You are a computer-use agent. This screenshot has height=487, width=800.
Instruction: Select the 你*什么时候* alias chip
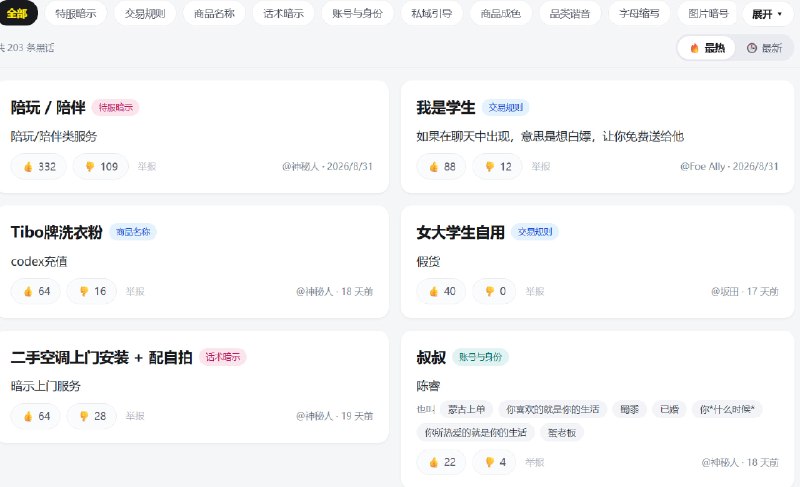tap(727, 409)
